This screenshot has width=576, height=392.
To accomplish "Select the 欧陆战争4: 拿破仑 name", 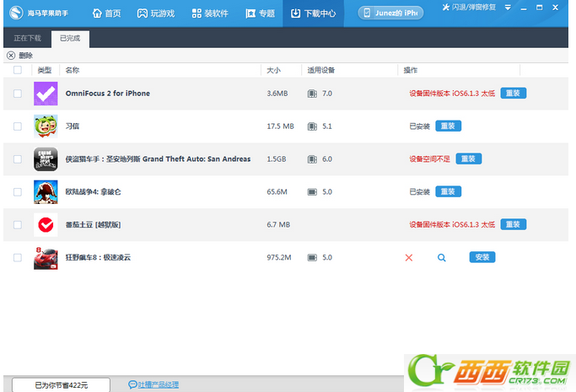I will coord(93,192).
